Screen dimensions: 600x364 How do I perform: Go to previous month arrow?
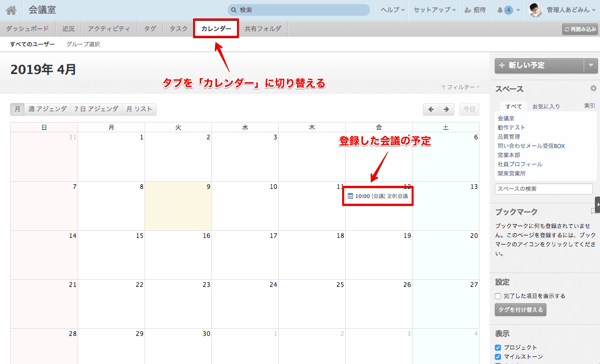coord(430,109)
